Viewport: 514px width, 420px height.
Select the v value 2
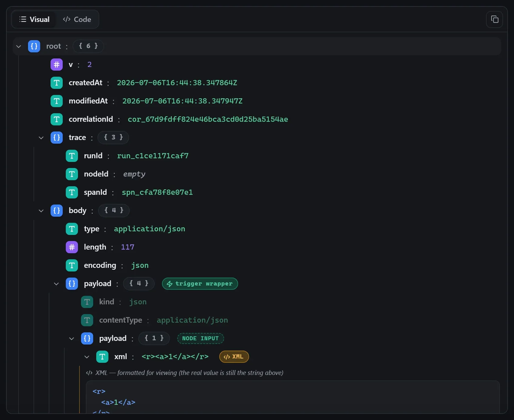(x=90, y=65)
